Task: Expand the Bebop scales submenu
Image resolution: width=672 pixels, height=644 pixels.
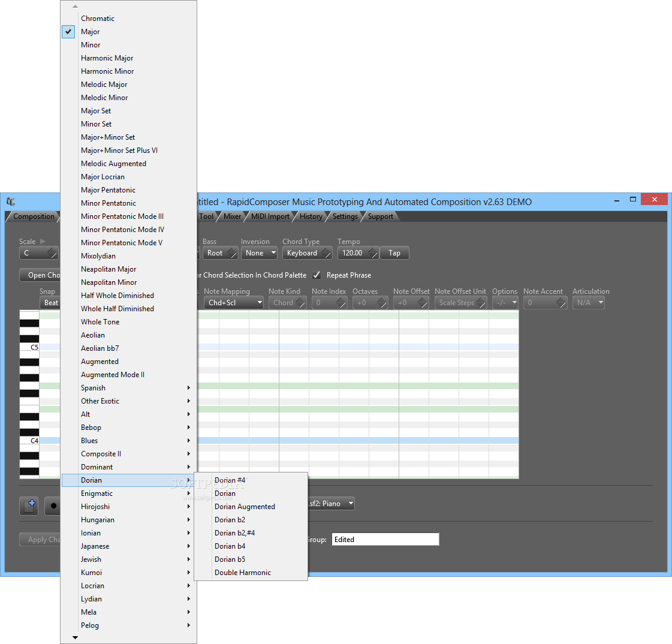Action: coord(128,428)
